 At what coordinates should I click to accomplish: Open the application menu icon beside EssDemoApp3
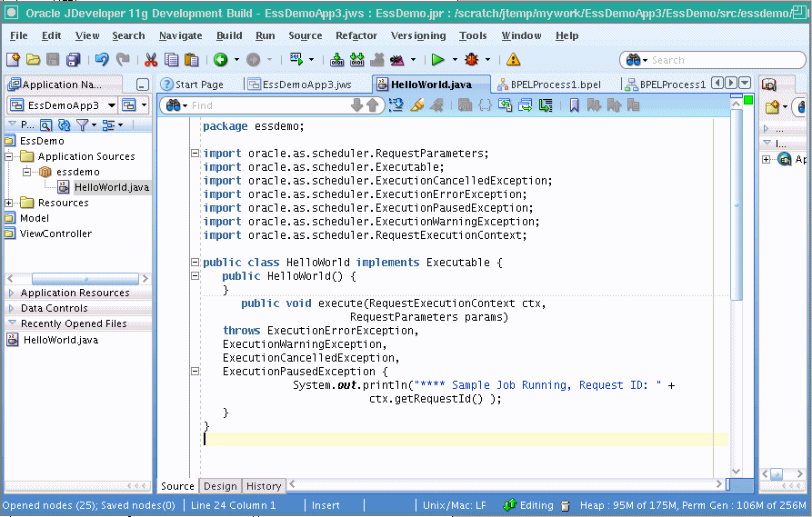(128, 105)
